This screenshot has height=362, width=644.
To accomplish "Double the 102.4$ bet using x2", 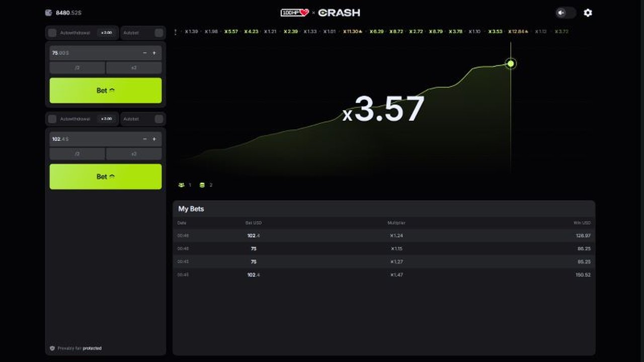I will pyautogui.click(x=134, y=154).
